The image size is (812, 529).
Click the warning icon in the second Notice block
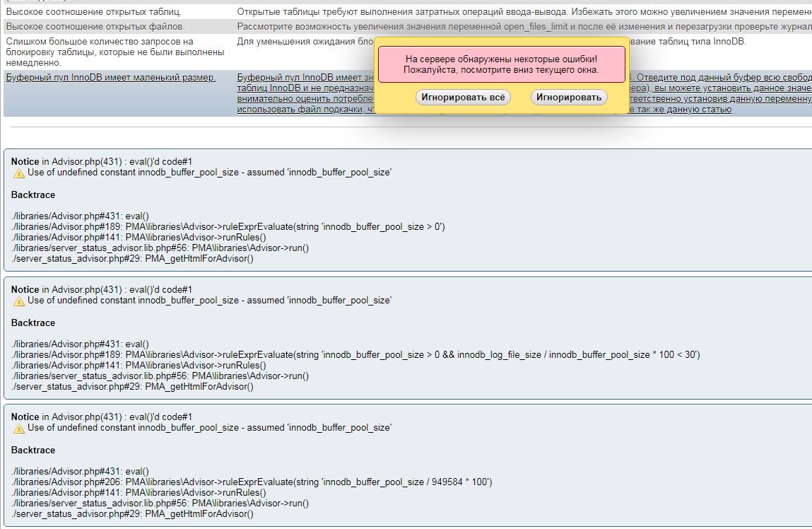[x=19, y=301]
